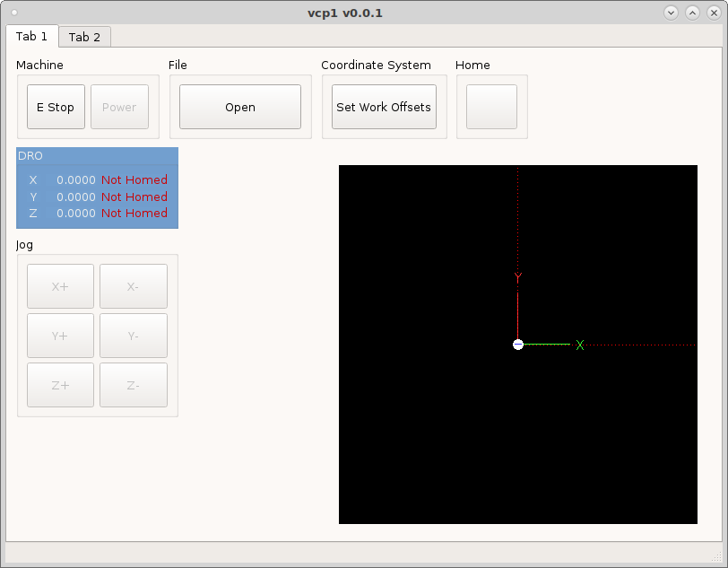Viewport: 728px width, 568px height.
Task: Click the green X axis label in plot
Action: click(580, 345)
